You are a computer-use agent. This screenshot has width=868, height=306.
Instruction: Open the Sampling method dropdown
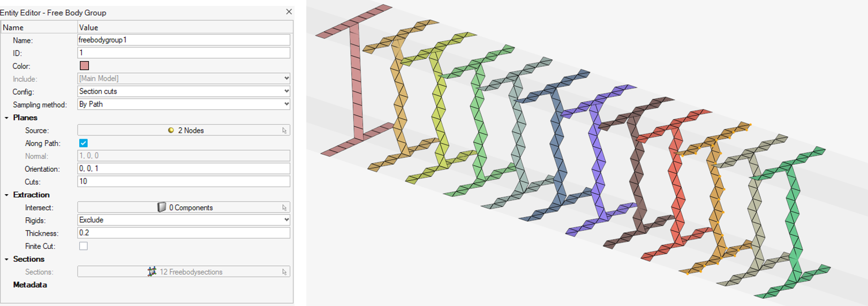tap(184, 104)
